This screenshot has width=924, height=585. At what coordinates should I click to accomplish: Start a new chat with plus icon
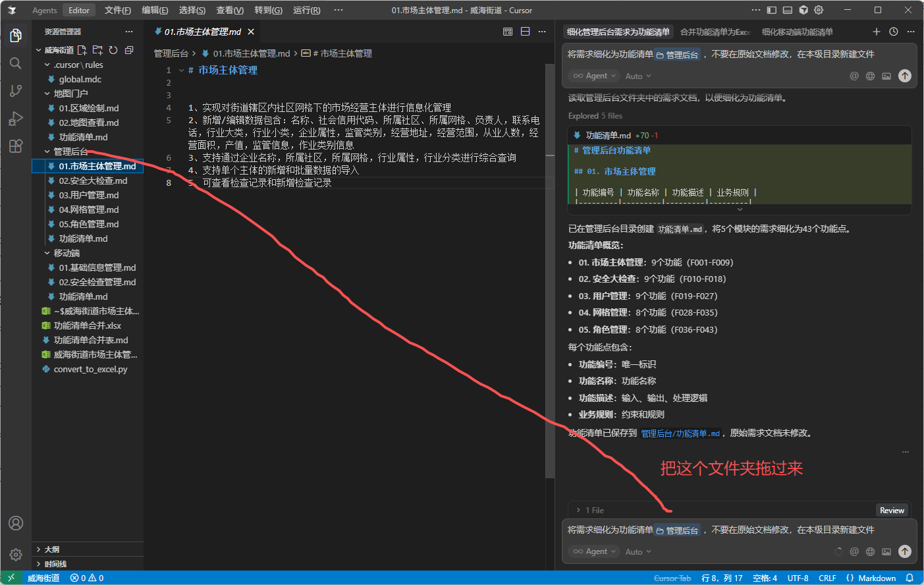tap(876, 32)
